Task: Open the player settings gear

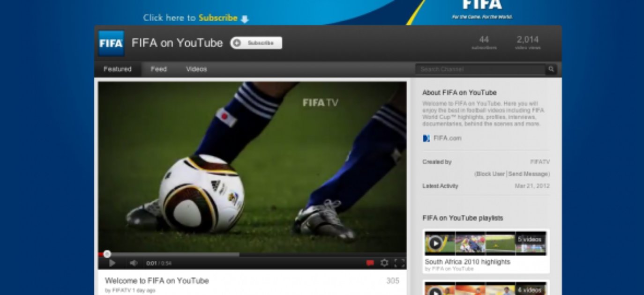Action: point(384,263)
